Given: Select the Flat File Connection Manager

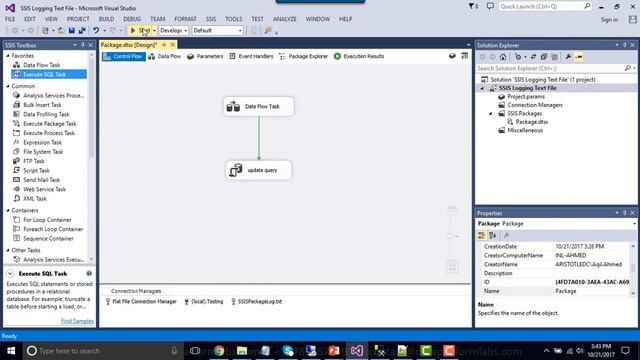Looking at the screenshot, I should click(141, 302).
